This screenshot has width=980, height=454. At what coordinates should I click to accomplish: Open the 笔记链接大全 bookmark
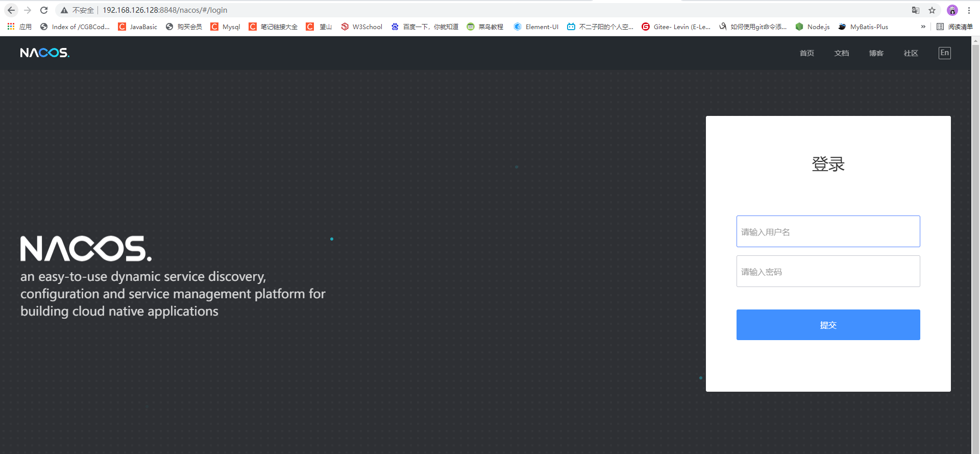point(273,27)
